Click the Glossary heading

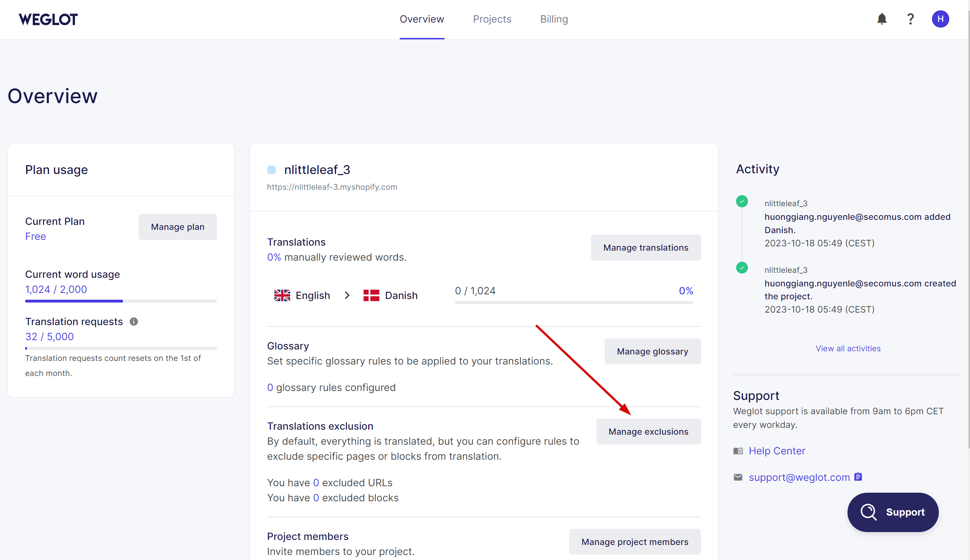288,346
